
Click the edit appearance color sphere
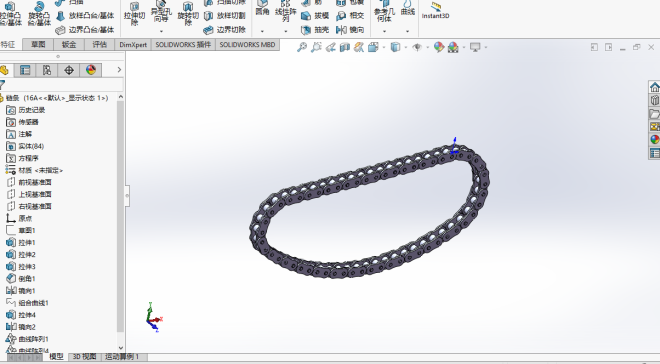coord(439,47)
